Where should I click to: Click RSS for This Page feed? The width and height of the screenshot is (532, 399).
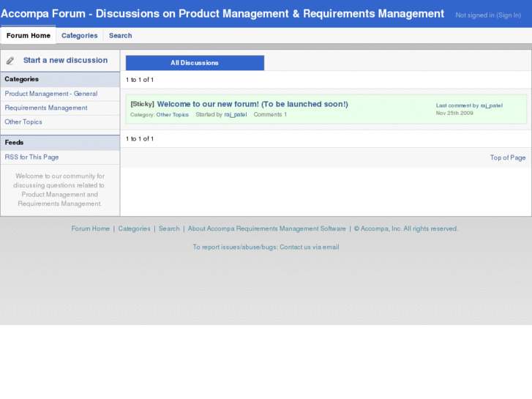(x=31, y=157)
